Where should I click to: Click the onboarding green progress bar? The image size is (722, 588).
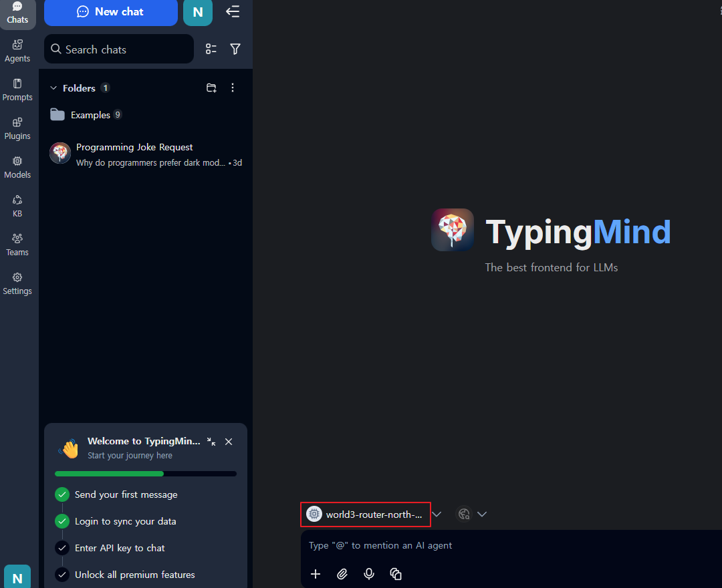[x=110, y=474]
